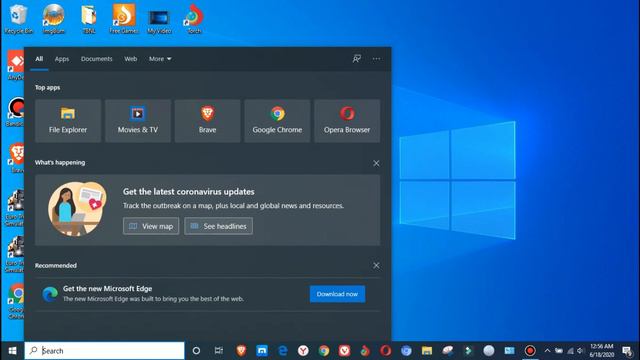The image size is (640, 360).
Task: Click the Cortana circle in taskbar
Action: click(196, 351)
